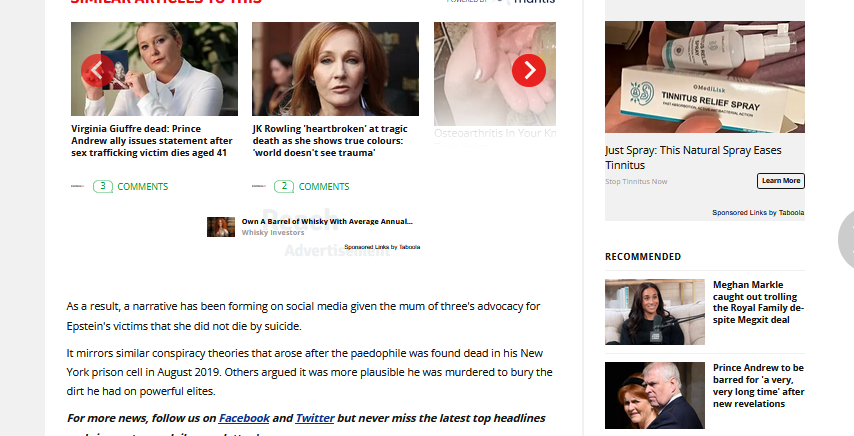Open the Meghan Markle recommended thumbnail
This screenshot has height=436, width=854.
pyautogui.click(x=655, y=312)
